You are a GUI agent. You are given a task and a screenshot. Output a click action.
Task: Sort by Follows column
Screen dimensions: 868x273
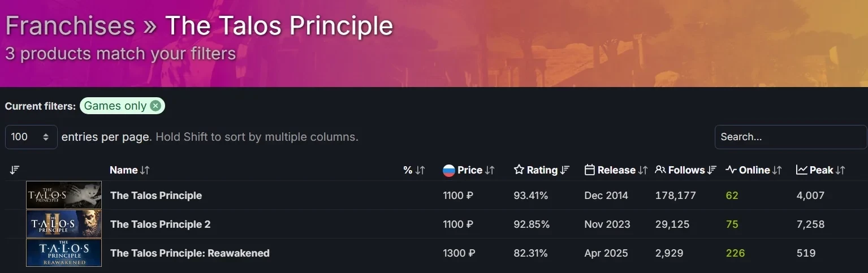point(686,170)
